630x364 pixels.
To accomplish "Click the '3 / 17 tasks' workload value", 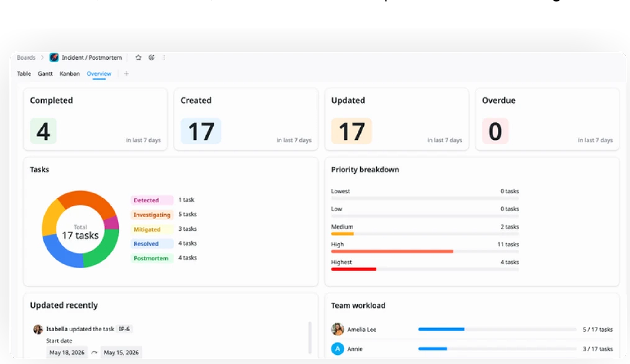I will [598, 349].
